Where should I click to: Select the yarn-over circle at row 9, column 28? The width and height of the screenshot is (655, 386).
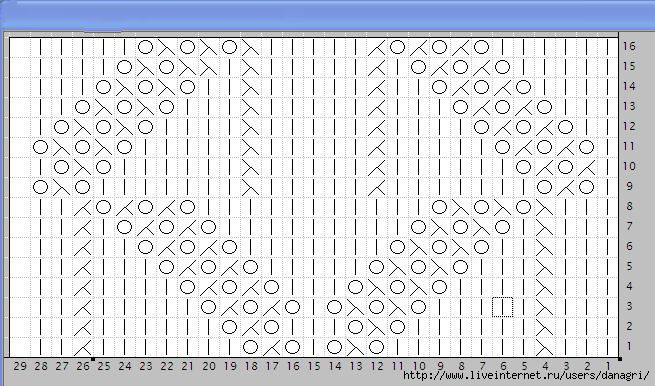pos(41,187)
